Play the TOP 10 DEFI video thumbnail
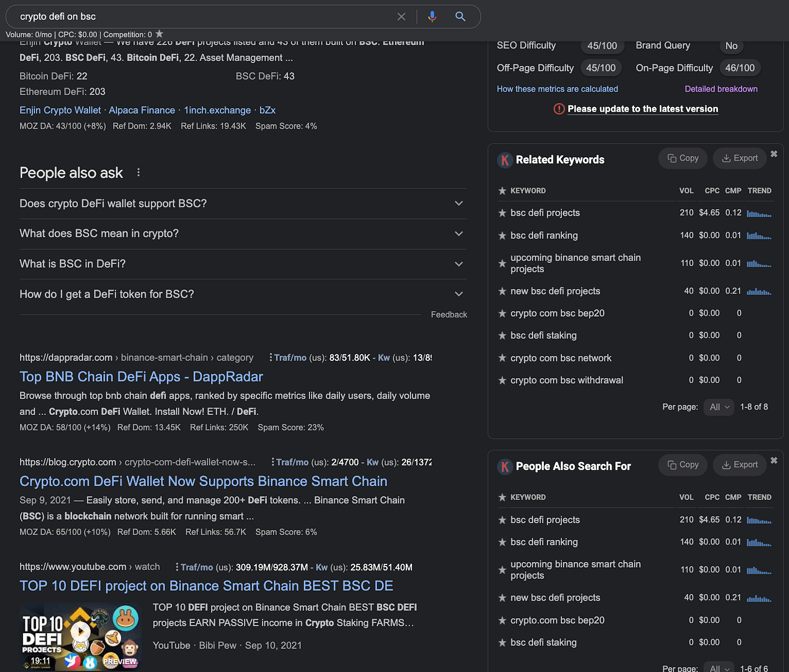 pos(81,636)
